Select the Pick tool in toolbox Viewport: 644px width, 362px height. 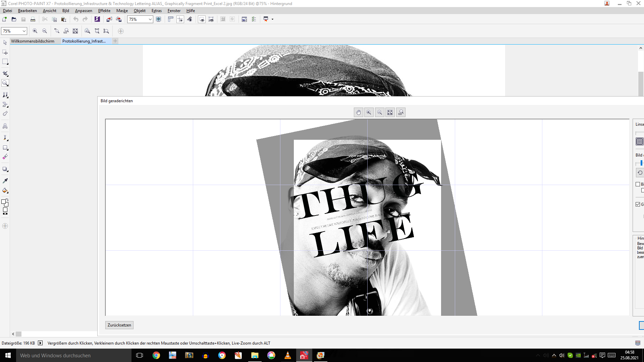click(x=5, y=43)
